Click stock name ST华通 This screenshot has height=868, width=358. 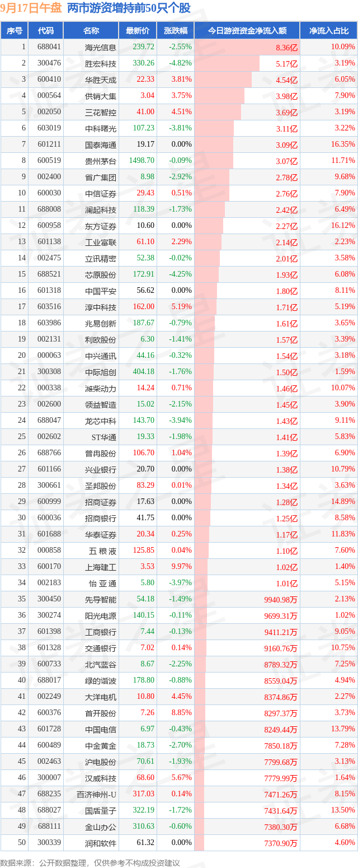[x=104, y=437]
